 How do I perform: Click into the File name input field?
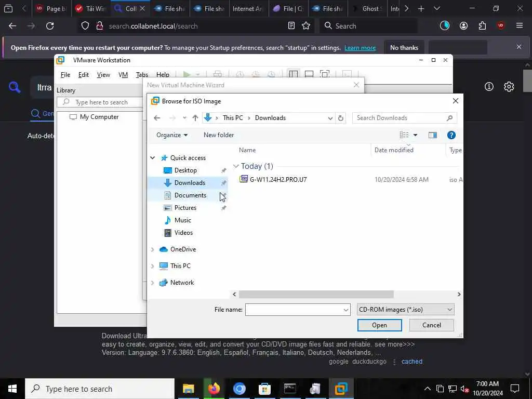click(294, 310)
